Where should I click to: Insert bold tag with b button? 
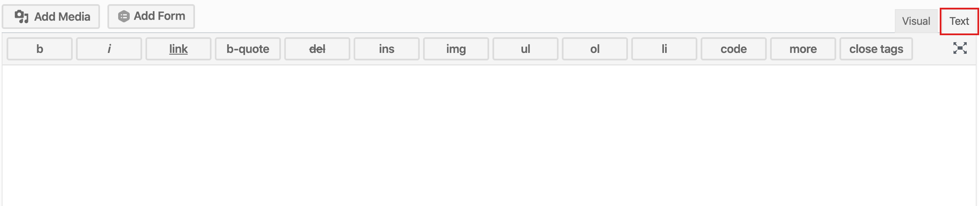39,49
